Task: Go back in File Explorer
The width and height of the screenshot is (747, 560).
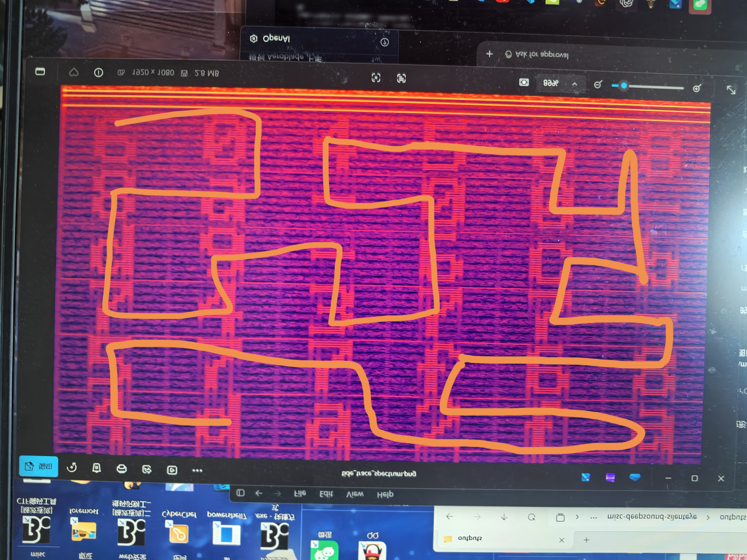Action: point(450,516)
